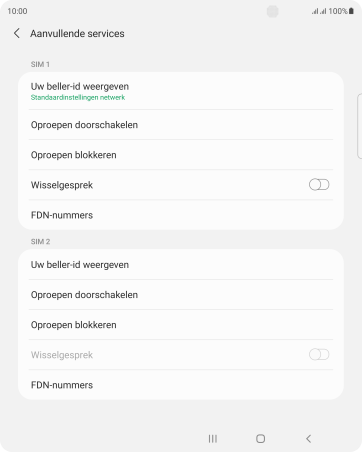Tap the home button in navigation bar

click(260, 439)
